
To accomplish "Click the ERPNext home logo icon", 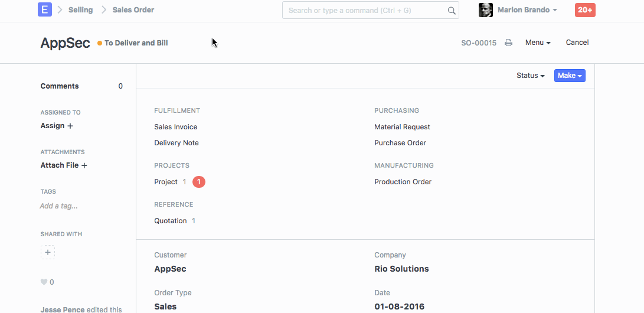I will coord(44,10).
